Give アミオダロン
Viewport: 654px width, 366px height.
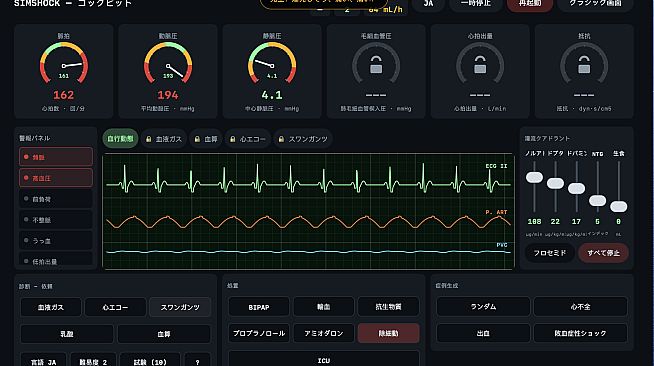tap(324, 333)
